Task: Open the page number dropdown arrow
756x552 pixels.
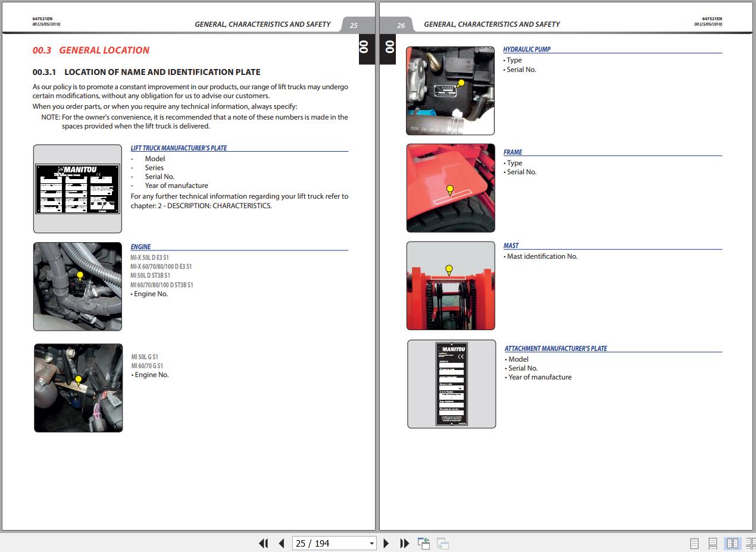Action: tap(371, 543)
